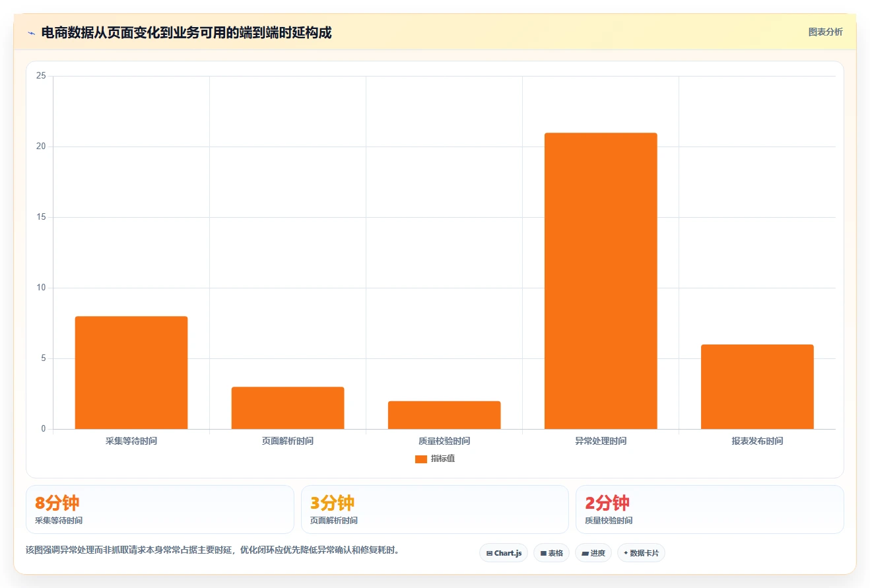Select the 报表发布时间 bar in chart
870x588 pixels.
(x=757, y=387)
